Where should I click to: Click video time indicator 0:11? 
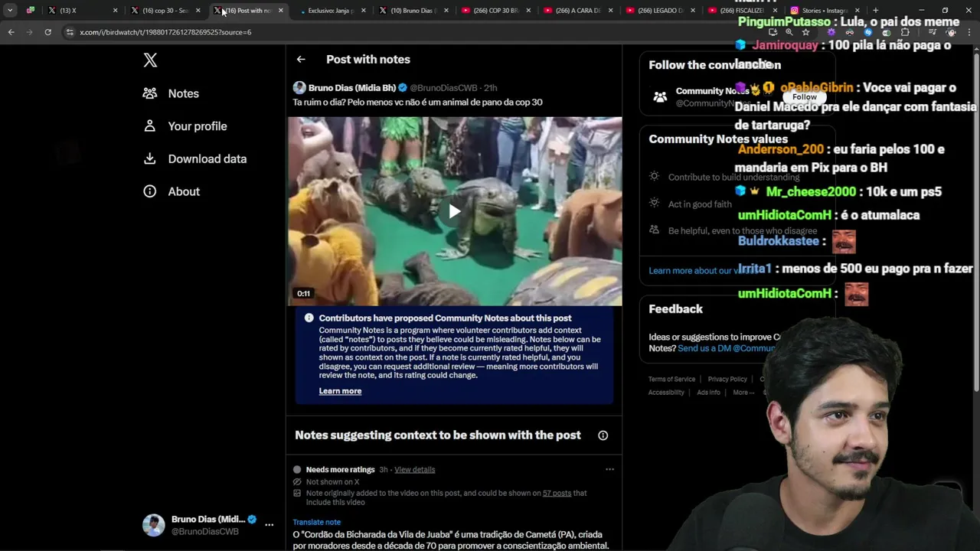point(304,294)
